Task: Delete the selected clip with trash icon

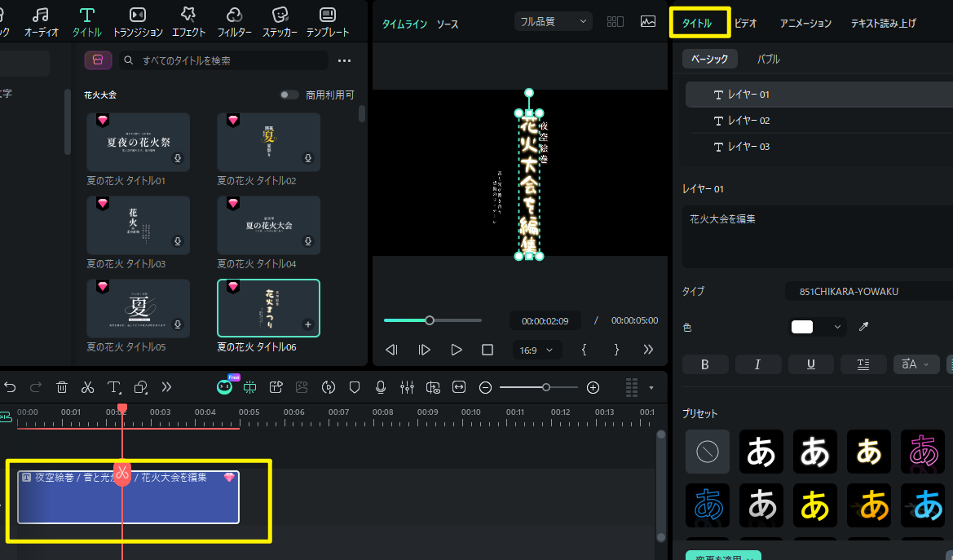Action: pos(61,387)
